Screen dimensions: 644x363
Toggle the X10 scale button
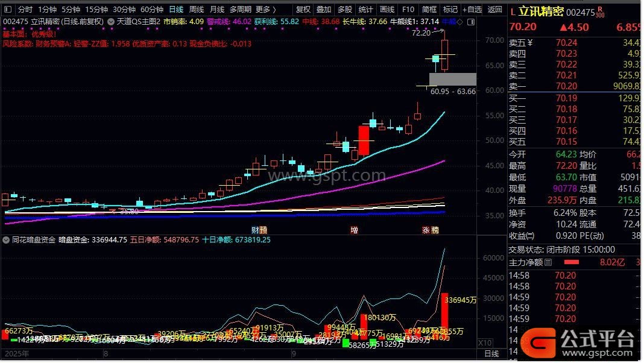point(484,343)
